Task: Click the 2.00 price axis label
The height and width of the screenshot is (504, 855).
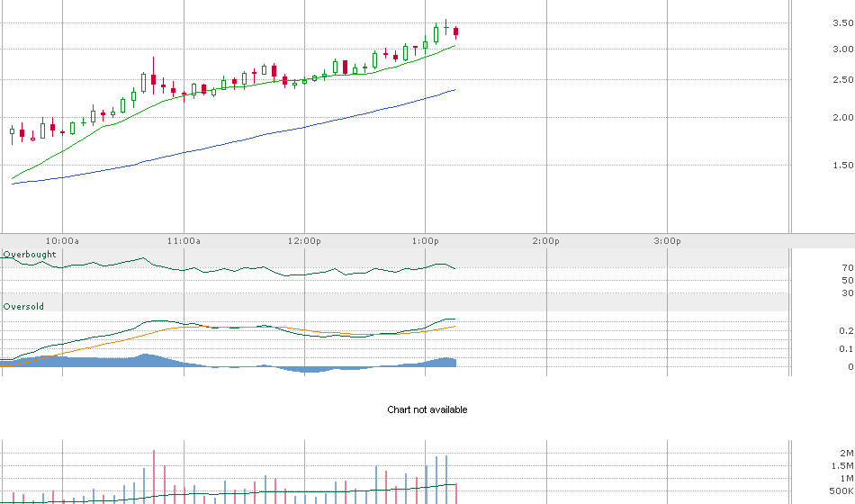Action: [842, 117]
